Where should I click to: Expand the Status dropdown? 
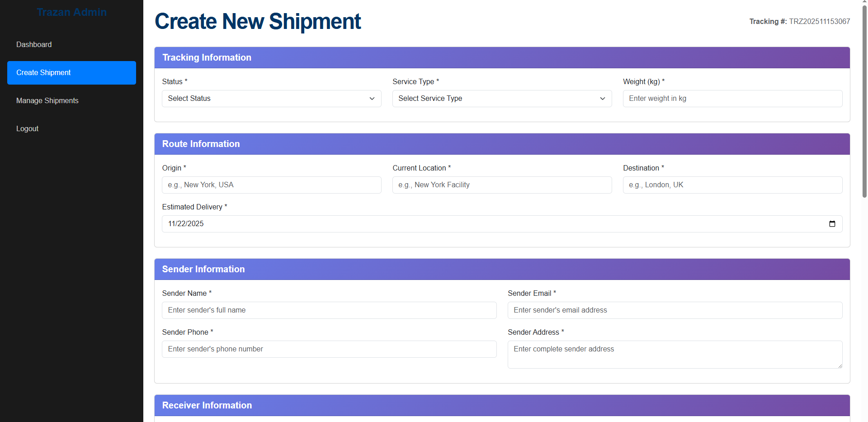point(271,99)
